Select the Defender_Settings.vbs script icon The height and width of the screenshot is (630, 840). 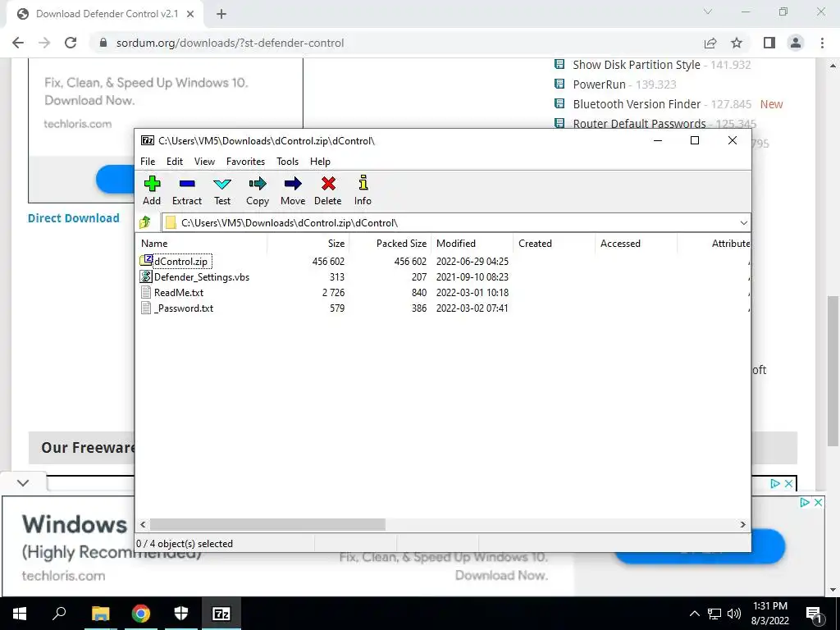(x=146, y=276)
